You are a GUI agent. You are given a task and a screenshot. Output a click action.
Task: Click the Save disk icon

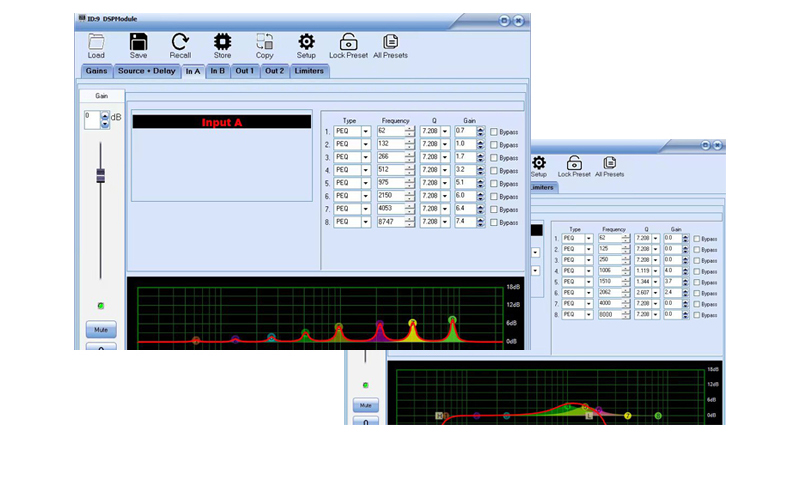(x=138, y=42)
